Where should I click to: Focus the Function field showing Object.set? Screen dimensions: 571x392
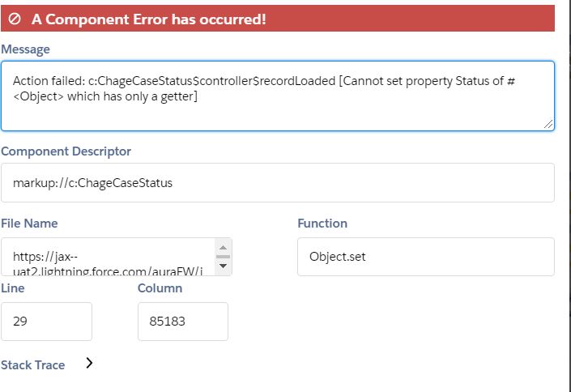(425, 257)
